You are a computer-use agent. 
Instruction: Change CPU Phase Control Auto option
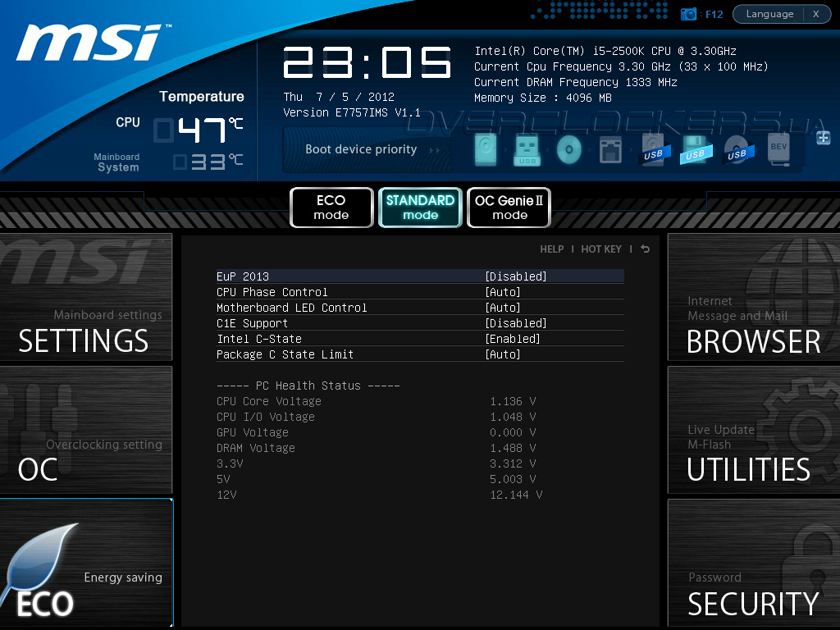click(503, 292)
